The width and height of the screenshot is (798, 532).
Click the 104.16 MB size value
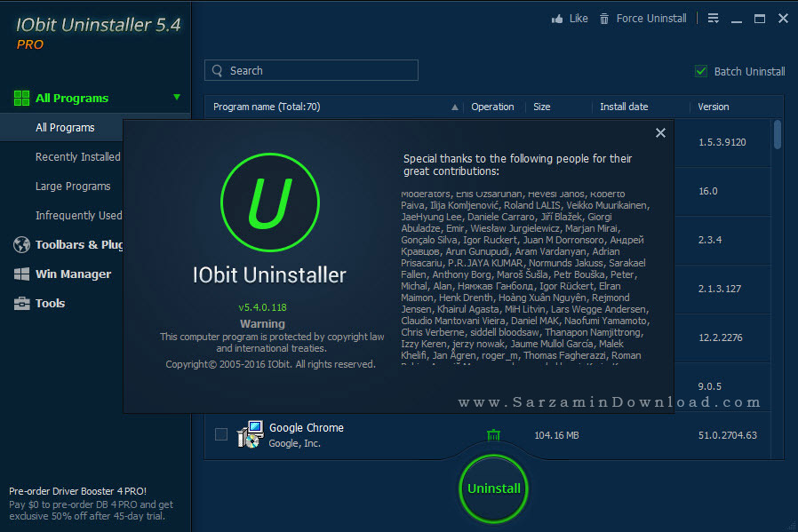(x=556, y=435)
